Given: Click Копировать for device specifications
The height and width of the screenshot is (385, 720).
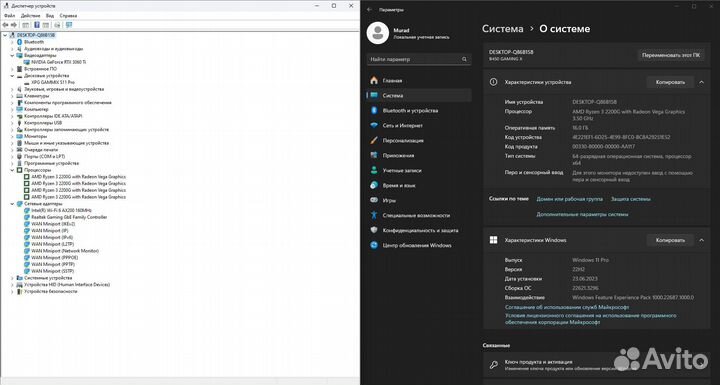Looking at the screenshot, I should point(670,82).
